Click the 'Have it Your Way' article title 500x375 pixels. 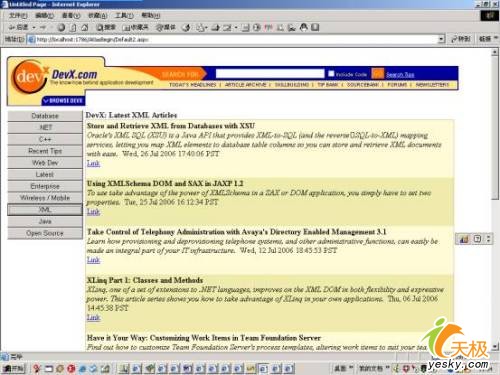(x=204, y=338)
